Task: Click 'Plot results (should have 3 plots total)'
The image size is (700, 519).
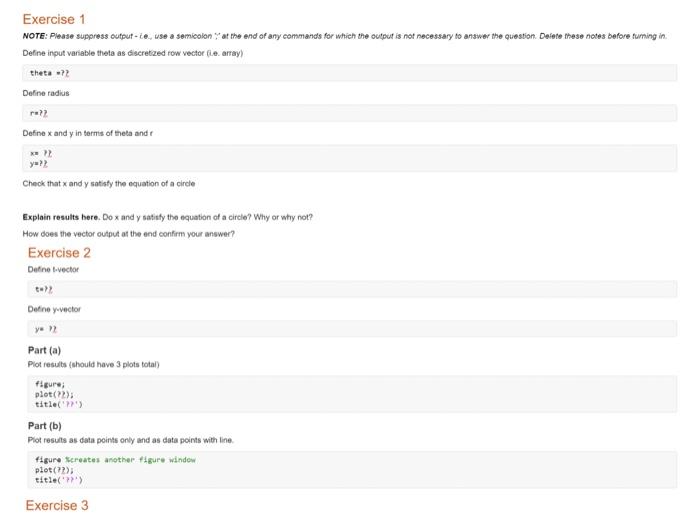Action: (x=93, y=365)
